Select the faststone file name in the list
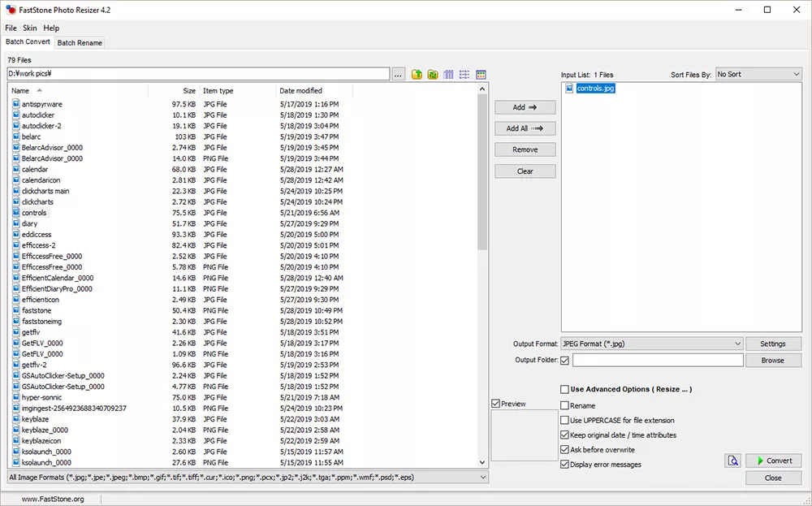Viewport: 812px width, 506px height. tap(37, 311)
